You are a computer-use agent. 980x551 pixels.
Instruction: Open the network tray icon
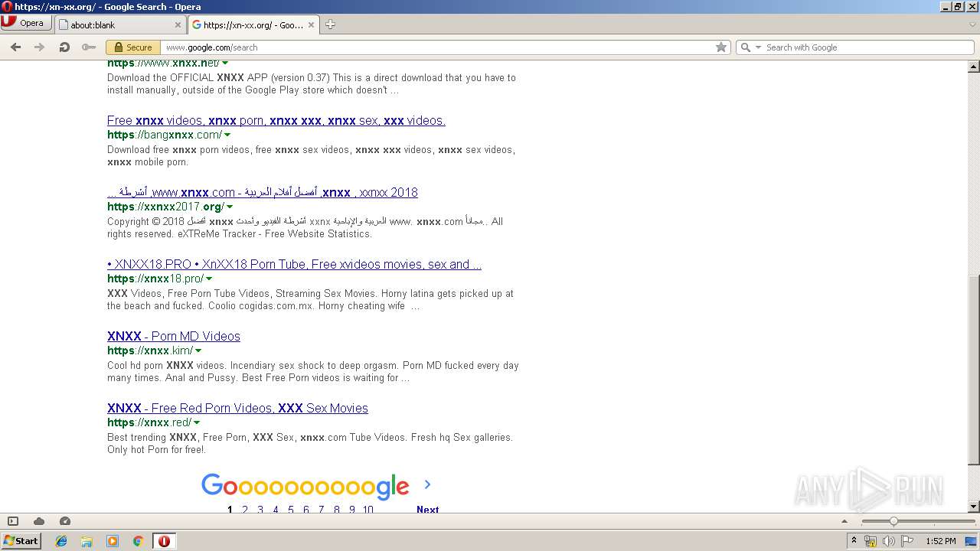tap(871, 541)
